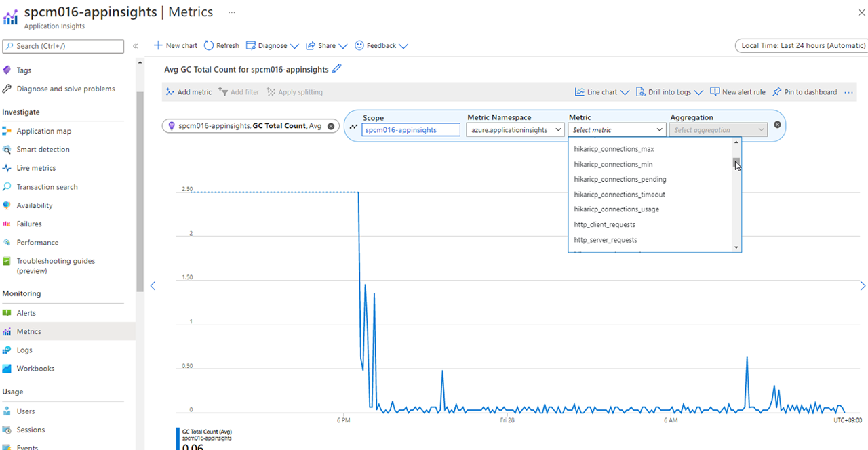Open Transaction search
Image resolution: width=868 pixels, height=450 pixels.
click(40, 187)
